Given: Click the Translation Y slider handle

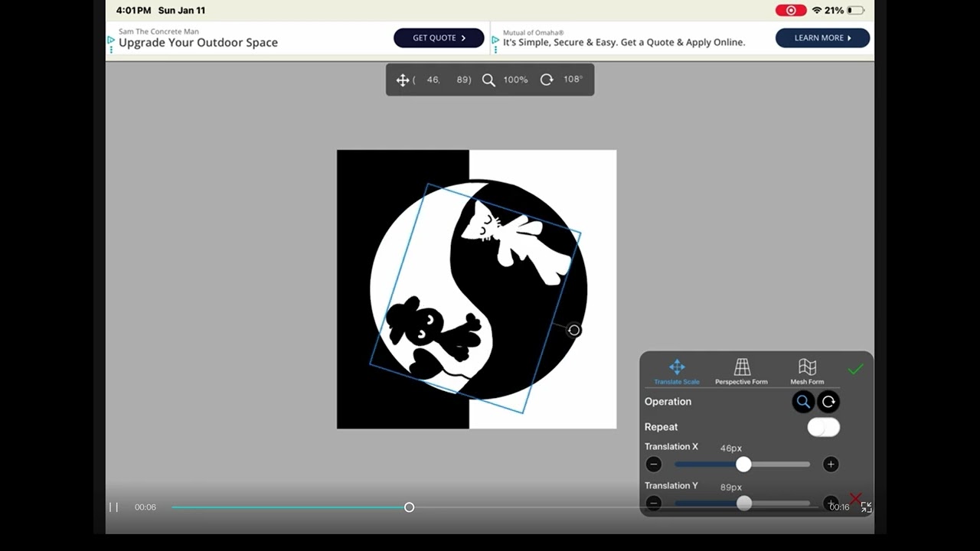Looking at the screenshot, I should tap(743, 504).
